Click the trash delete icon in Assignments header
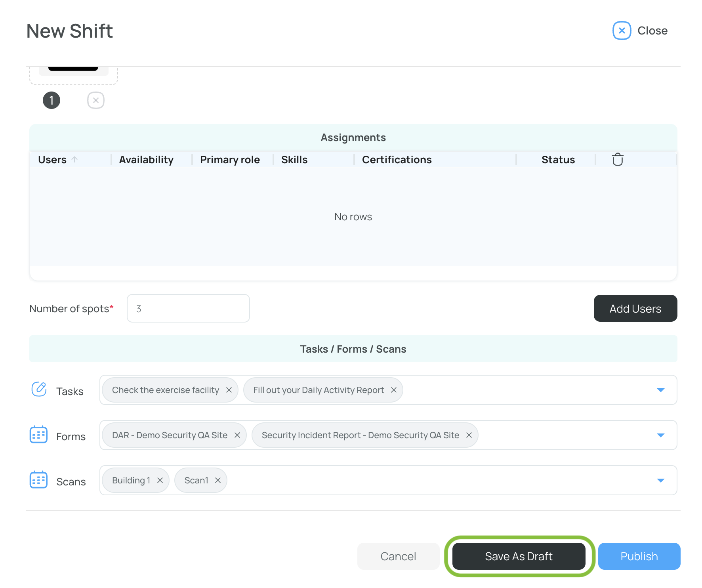 point(618,159)
